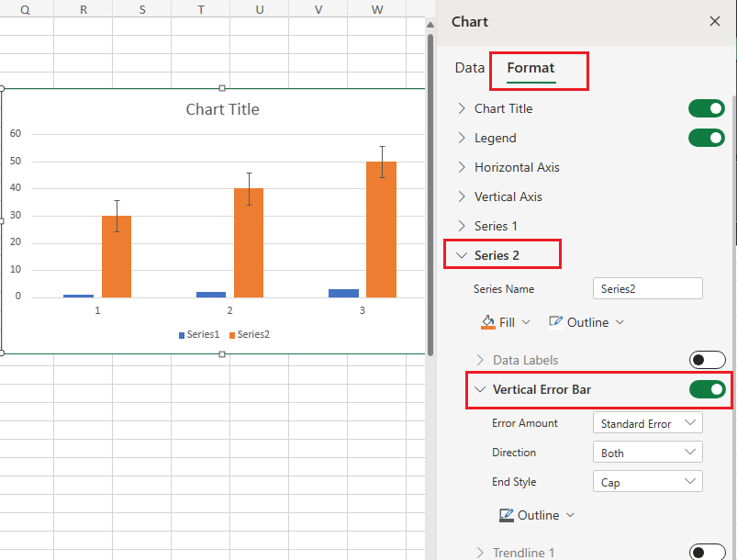Click the horizontal axis label 2
Viewport: 737px width, 560px height.
tap(229, 310)
